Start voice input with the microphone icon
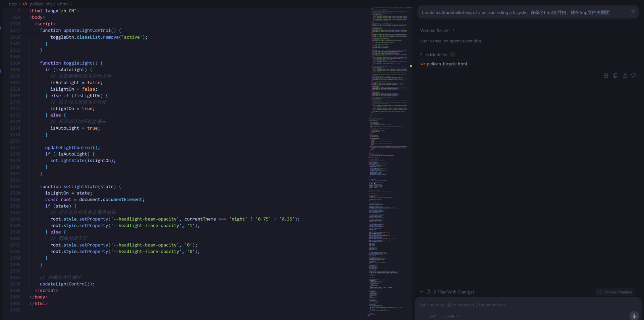Image resolution: width=644 pixels, height=320 pixels. tap(634, 316)
